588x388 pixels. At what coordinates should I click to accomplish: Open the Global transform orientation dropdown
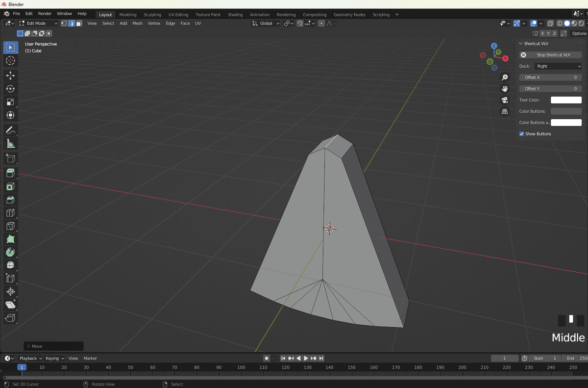click(266, 24)
